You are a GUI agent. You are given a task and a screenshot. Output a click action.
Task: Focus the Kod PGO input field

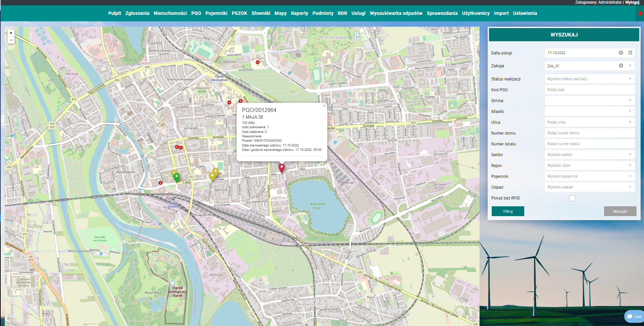pyautogui.click(x=590, y=90)
